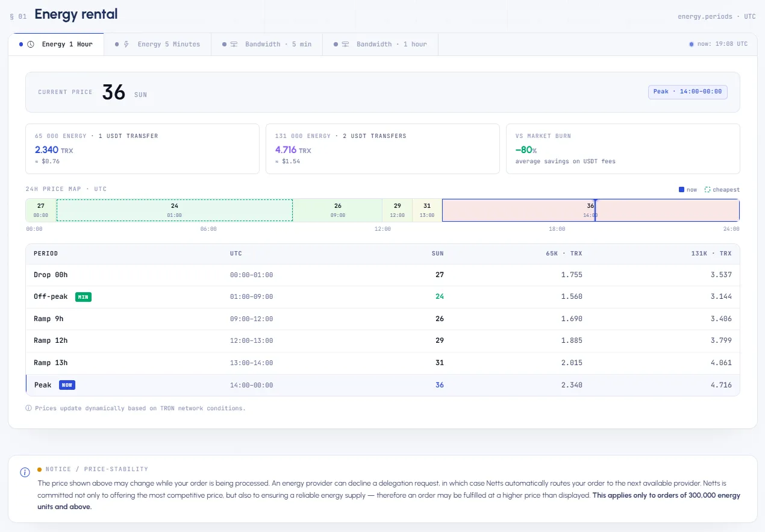Screen dimensions: 765x532
Task: Click the '24H PRICE MAP · UTC' label
Action: tap(66, 189)
